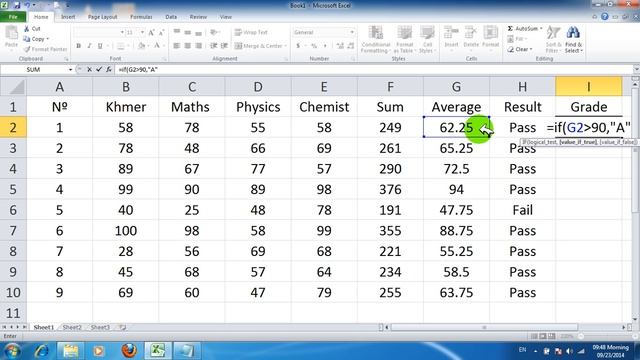Viewport: 640px width, 360px height.
Task: Click the Increase Font Size icon
Action: point(151,32)
